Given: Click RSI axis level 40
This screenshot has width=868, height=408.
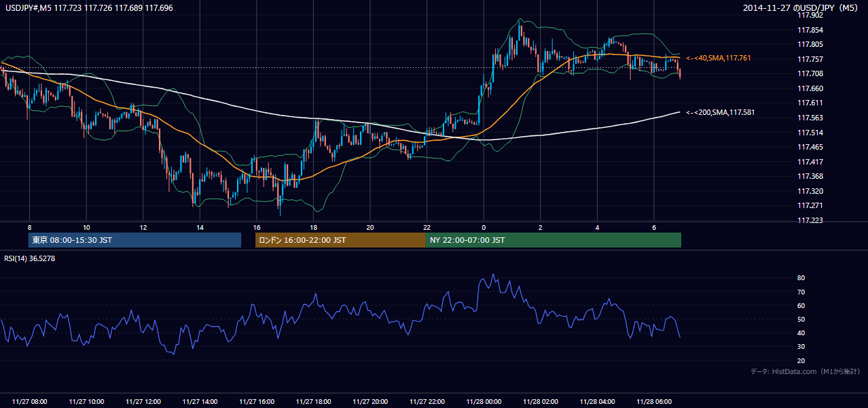Looking at the screenshot, I should pyautogui.click(x=801, y=333).
